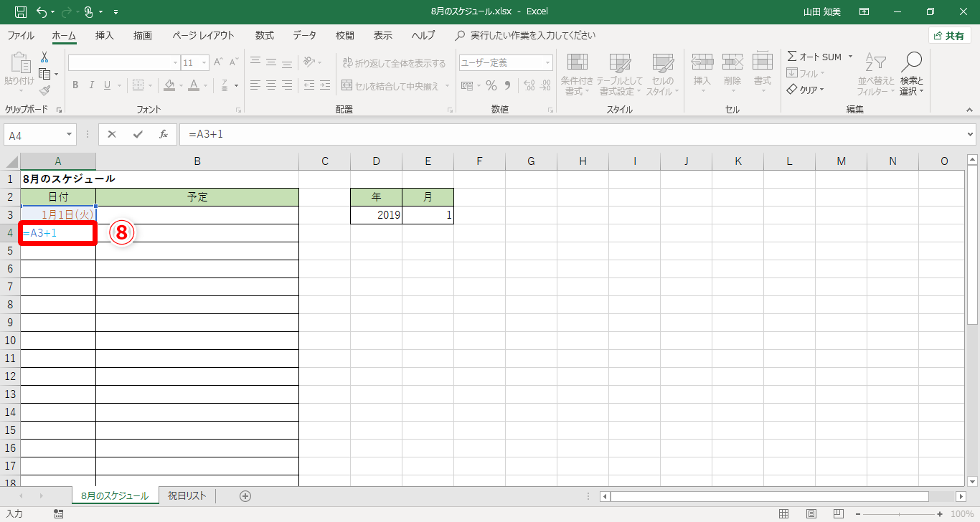Toggle underline formatting
Viewport: 980px width, 522px height.
tap(108, 85)
